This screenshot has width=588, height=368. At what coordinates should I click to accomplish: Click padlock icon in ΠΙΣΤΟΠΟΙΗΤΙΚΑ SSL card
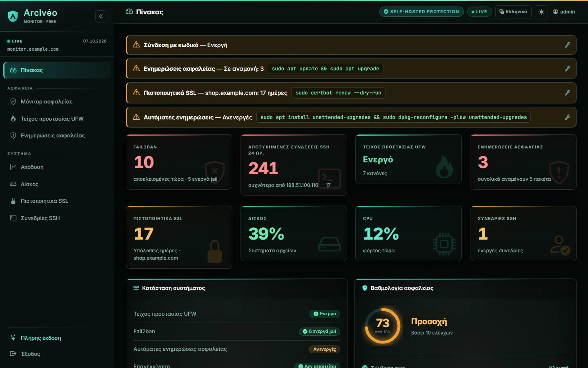[215, 251]
